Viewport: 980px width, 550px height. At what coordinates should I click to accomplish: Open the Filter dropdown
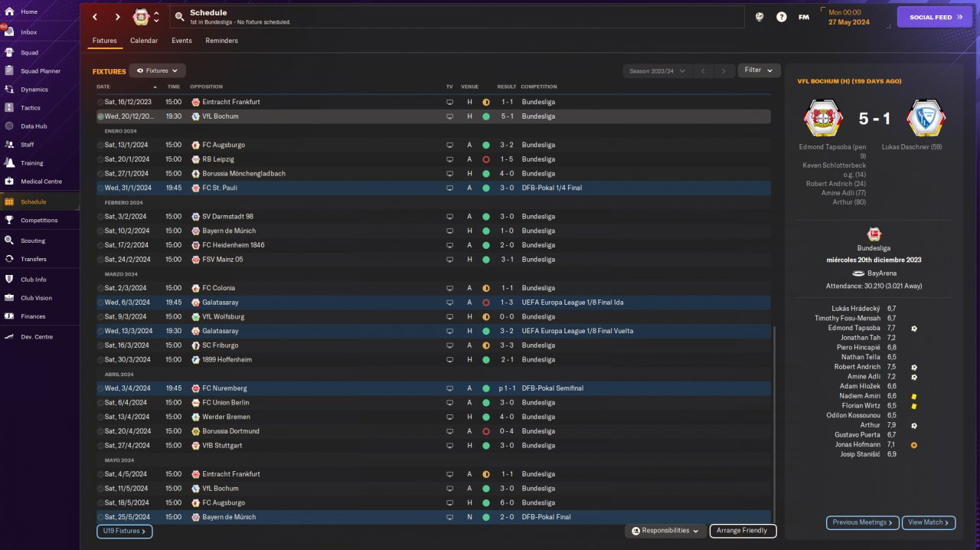pos(759,70)
